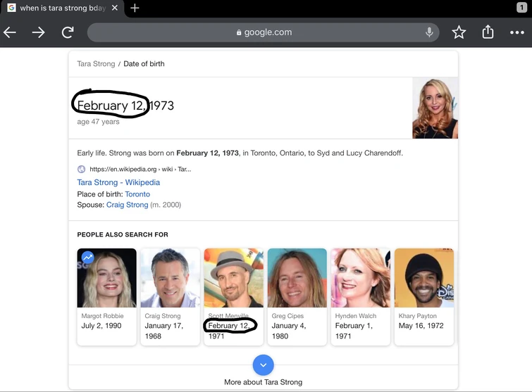Click 'More about Tara Strong' text
This screenshot has height=392, width=532.
tap(264, 382)
